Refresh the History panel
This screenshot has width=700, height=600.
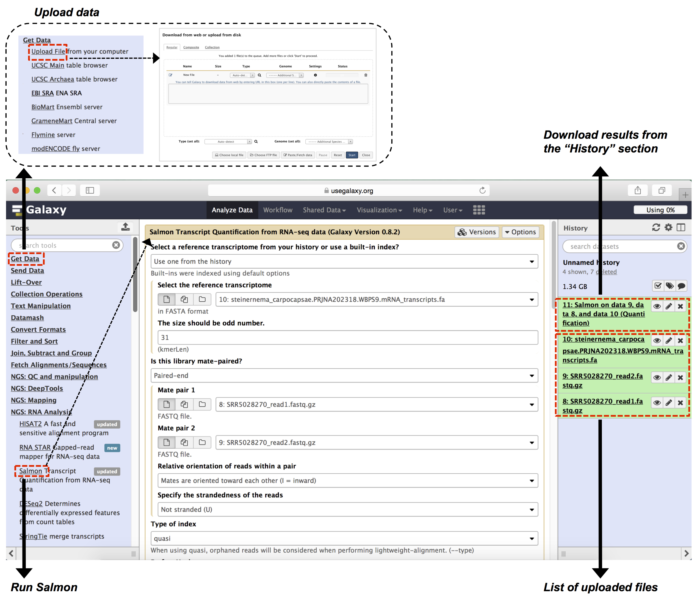656,227
